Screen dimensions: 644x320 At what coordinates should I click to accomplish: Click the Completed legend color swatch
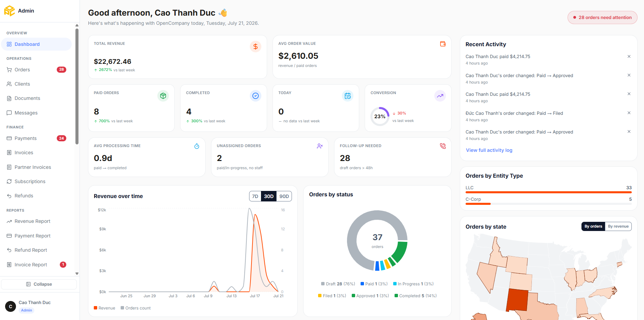(396, 296)
